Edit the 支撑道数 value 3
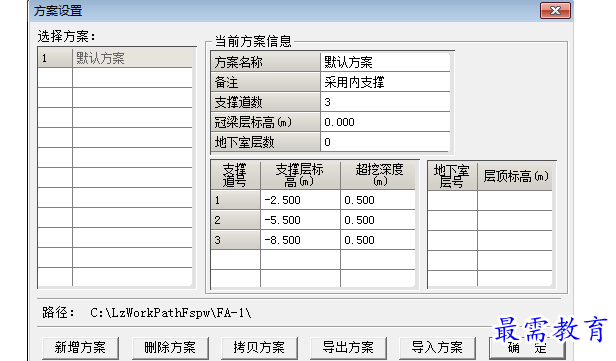The image size is (616, 361). [x=385, y=102]
